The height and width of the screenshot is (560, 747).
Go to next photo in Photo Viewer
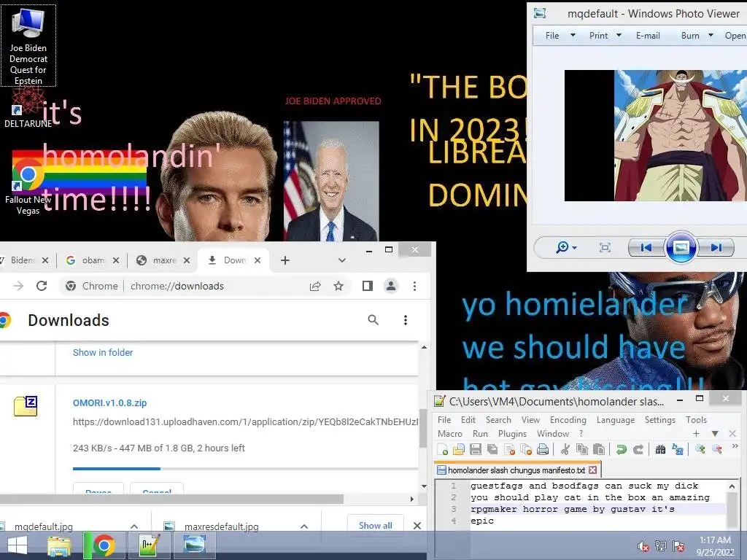[716, 247]
